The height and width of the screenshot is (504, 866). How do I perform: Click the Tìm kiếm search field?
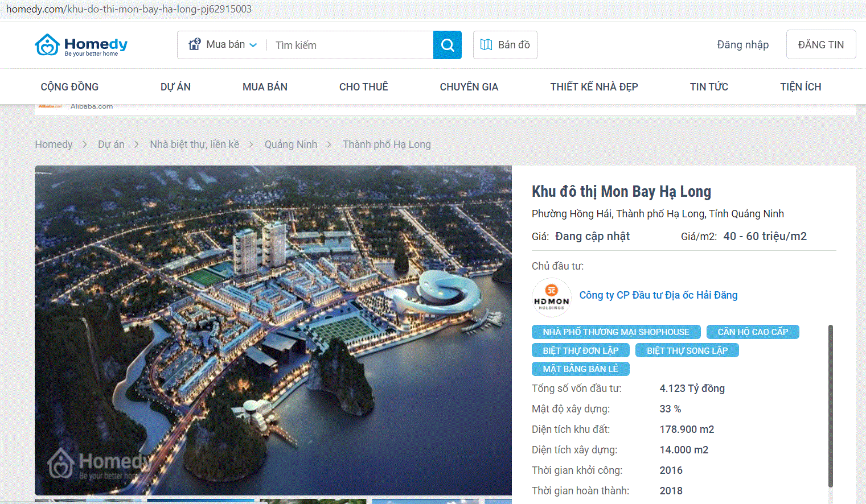(x=350, y=45)
